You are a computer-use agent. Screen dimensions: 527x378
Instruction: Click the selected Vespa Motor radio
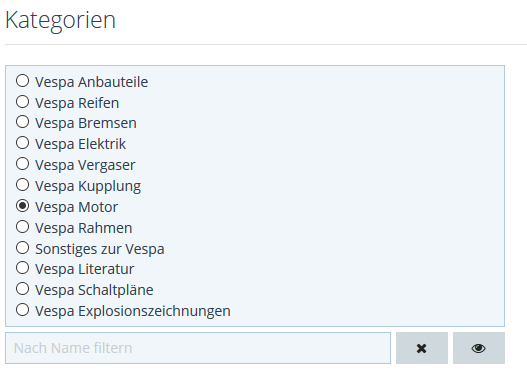(23, 206)
